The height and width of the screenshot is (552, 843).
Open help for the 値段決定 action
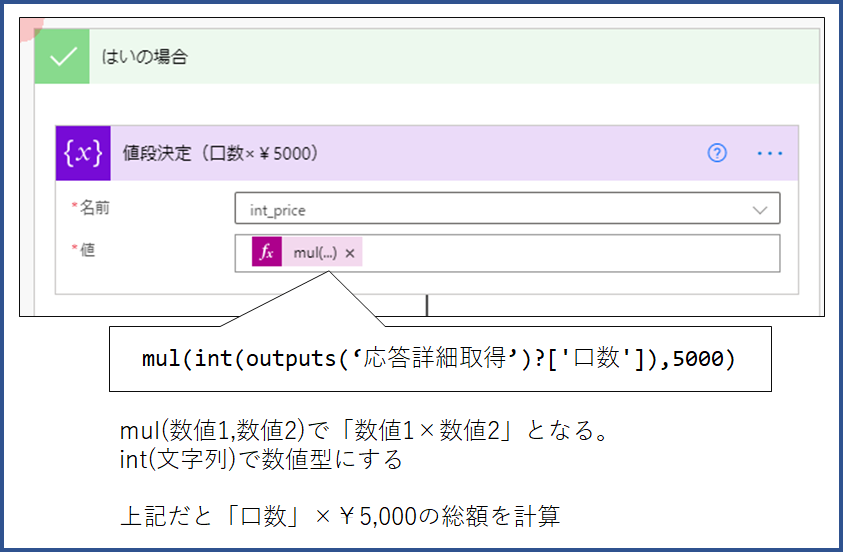(x=717, y=154)
